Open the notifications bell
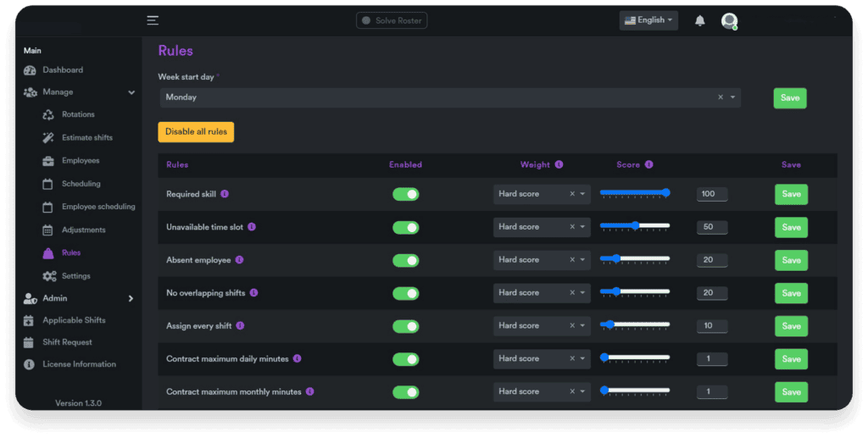The width and height of the screenshot is (868, 438). coord(699,20)
